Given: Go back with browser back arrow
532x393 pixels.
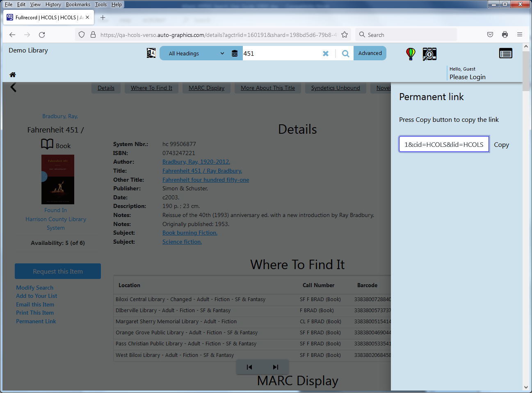Looking at the screenshot, I should pyautogui.click(x=12, y=35).
